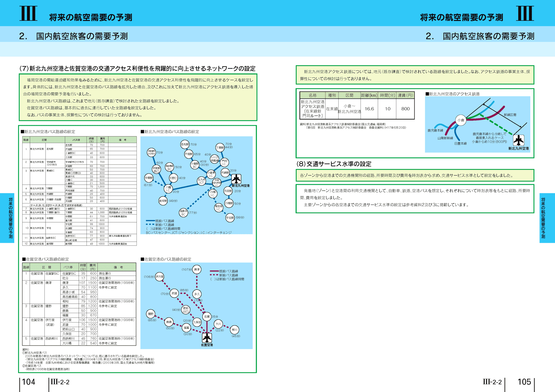Click the 苅田駅 node in the bus map

pyautogui.click(x=228, y=191)
